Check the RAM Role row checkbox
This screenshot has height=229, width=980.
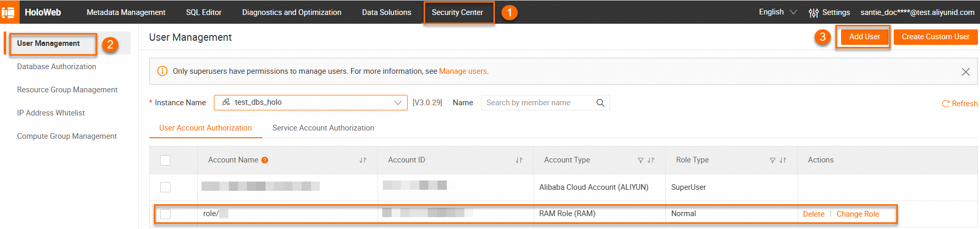coord(165,214)
